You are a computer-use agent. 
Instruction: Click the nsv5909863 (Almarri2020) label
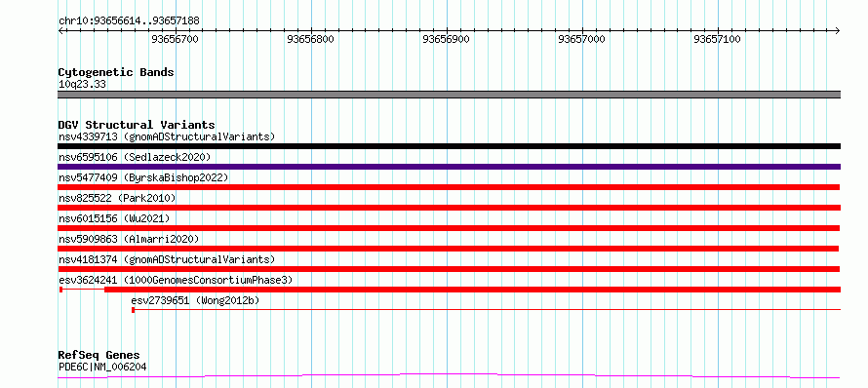pyautogui.click(x=129, y=239)
